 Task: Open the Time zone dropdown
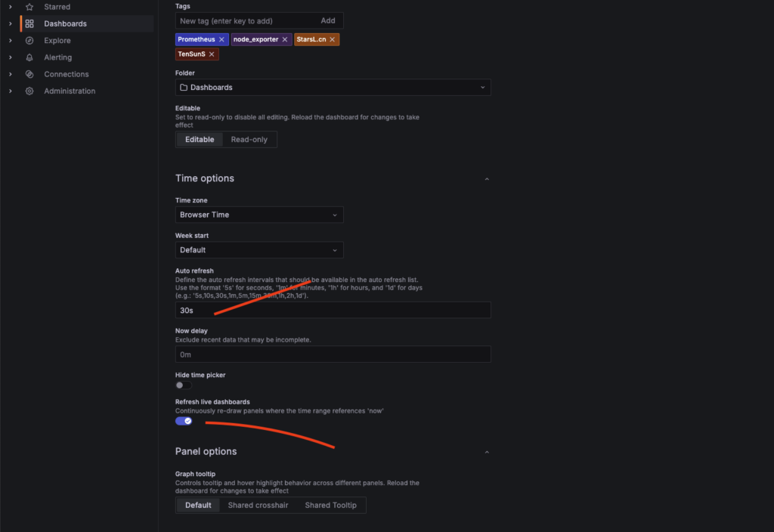259,215
